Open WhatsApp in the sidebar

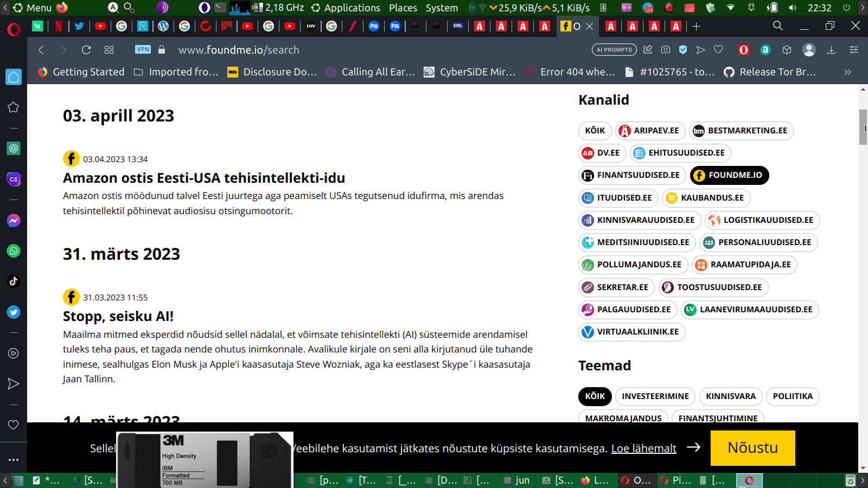click(x=14, y=251)
